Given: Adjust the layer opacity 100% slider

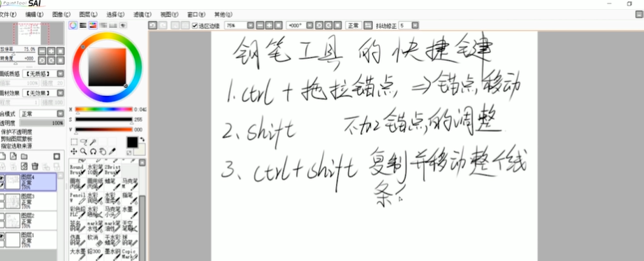Looking at the screenshot, I should click(41, 123).
